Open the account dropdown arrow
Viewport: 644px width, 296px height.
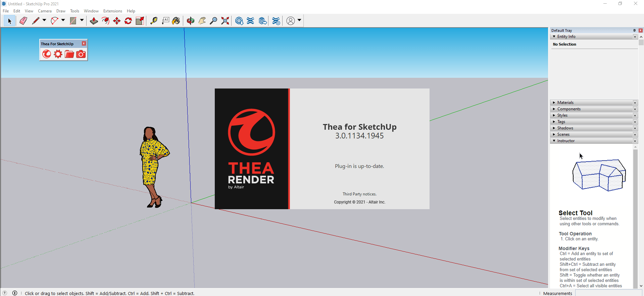coord(299,20)
